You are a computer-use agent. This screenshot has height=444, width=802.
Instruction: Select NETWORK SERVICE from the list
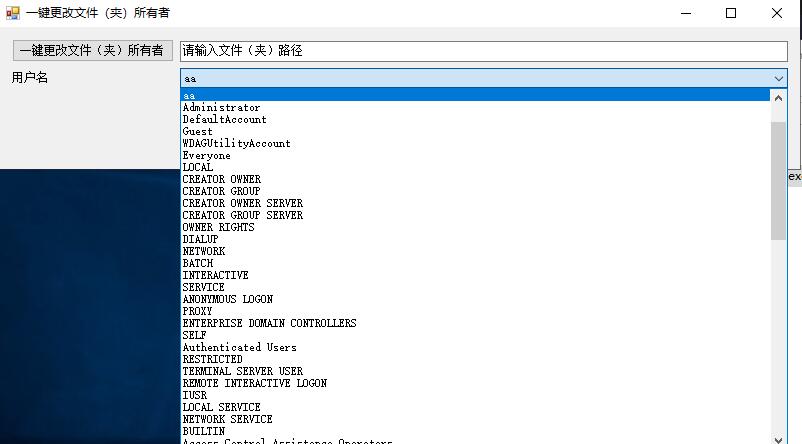pyautogui.click(x=227, y=419)
